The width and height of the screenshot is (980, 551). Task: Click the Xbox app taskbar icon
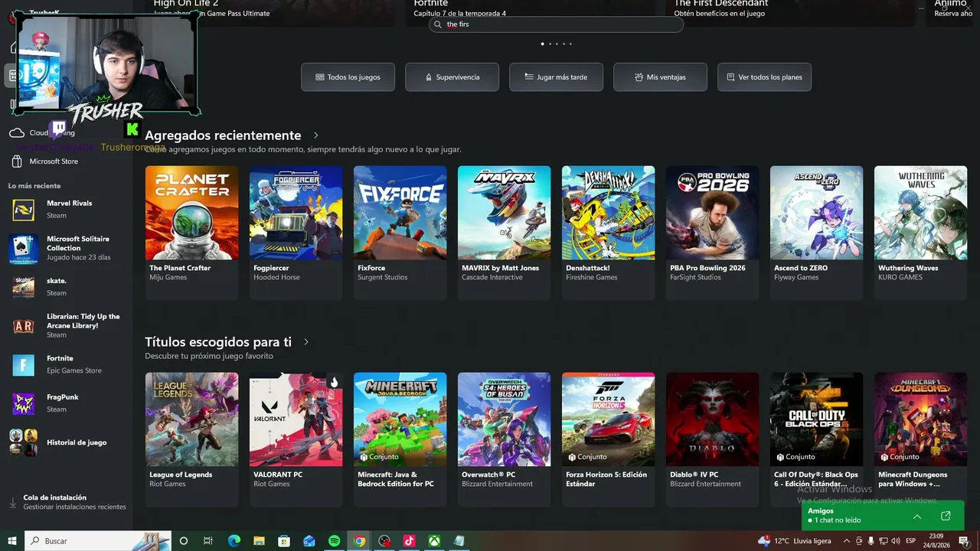click(434, 541)
